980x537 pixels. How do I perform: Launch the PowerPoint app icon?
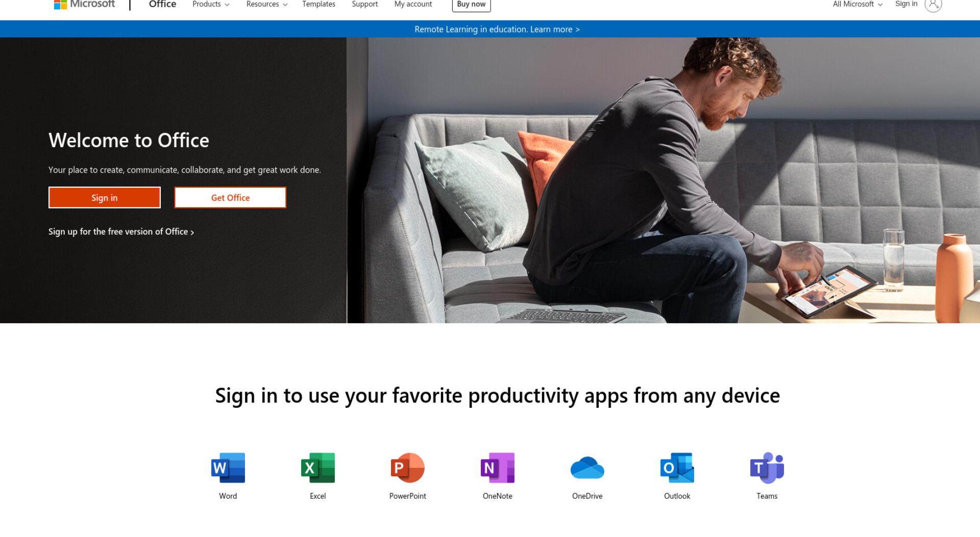(408, 468)
